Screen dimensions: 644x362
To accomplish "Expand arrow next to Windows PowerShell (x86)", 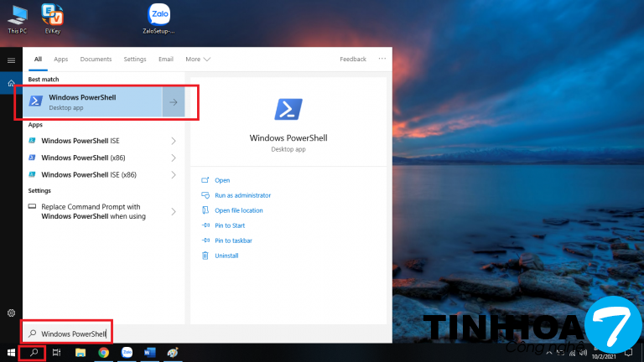I will tap(174, 158).
